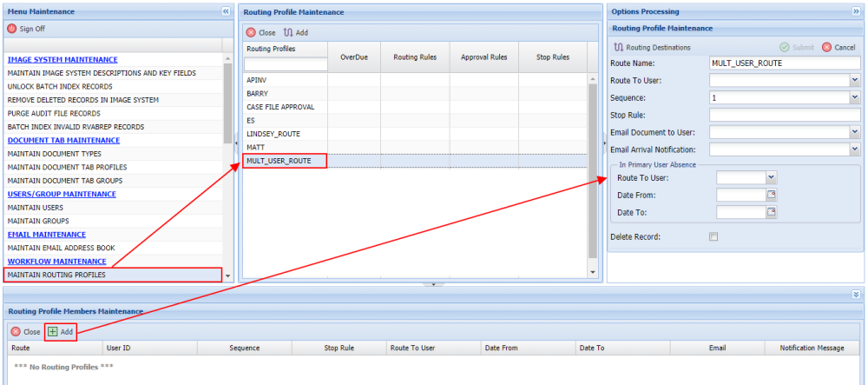Close Routing Profile Members Maintenance

point(26,332)
